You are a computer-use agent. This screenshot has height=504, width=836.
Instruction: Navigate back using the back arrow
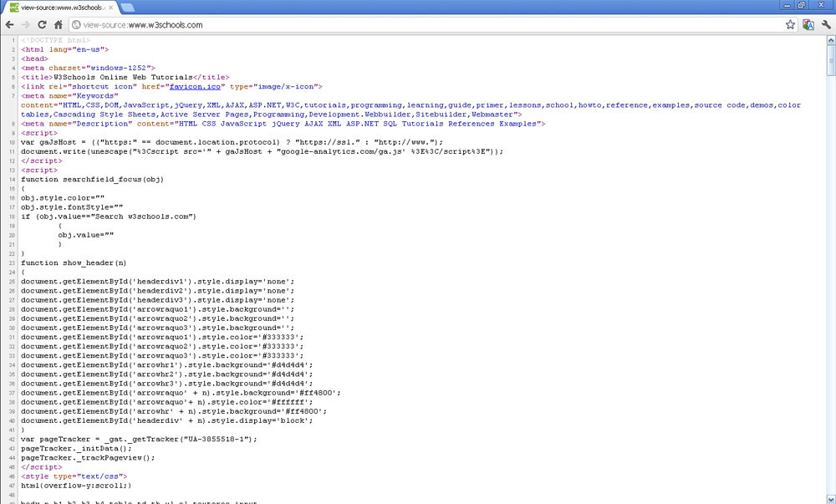coord(10,25)
